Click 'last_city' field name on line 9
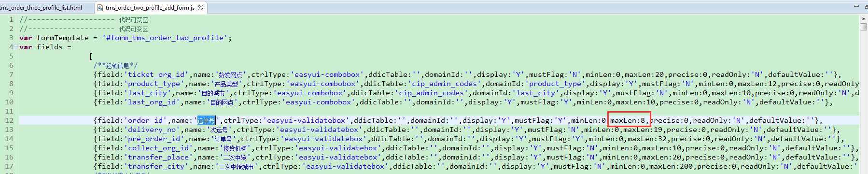This screenshot has width=868, height=174. [147, 93]
